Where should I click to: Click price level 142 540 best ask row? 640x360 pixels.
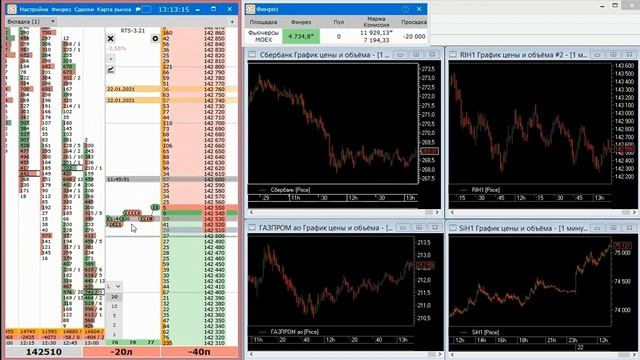pos(200,213)
